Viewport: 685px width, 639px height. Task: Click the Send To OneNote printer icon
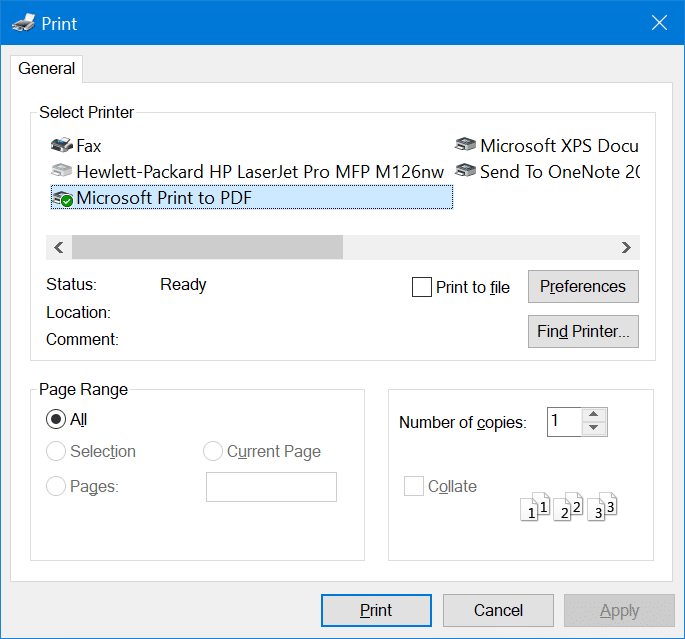[465, 170]
